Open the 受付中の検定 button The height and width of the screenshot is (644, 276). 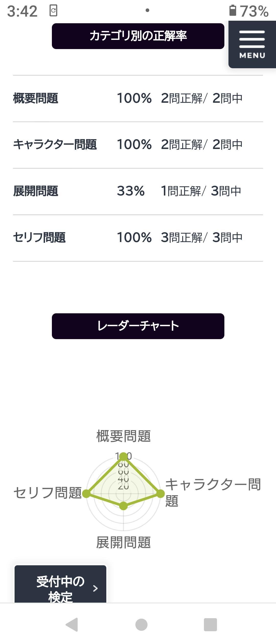(60, 585)
